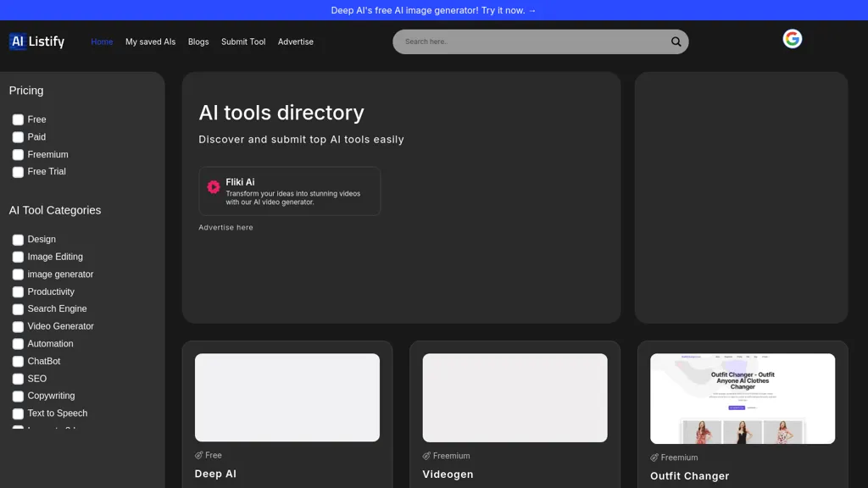Screen dimensions: 868x488
Task: Click the Advertise here link
Action: 225,228
